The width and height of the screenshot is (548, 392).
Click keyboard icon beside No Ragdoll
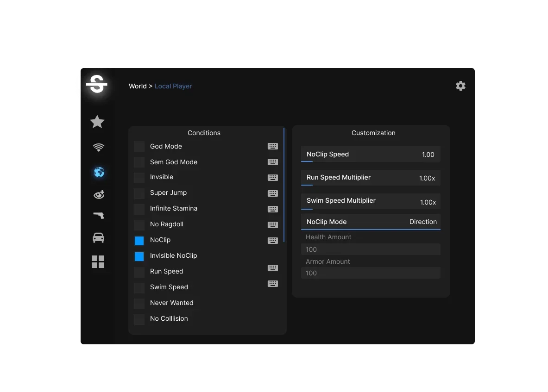pos(272,225)
